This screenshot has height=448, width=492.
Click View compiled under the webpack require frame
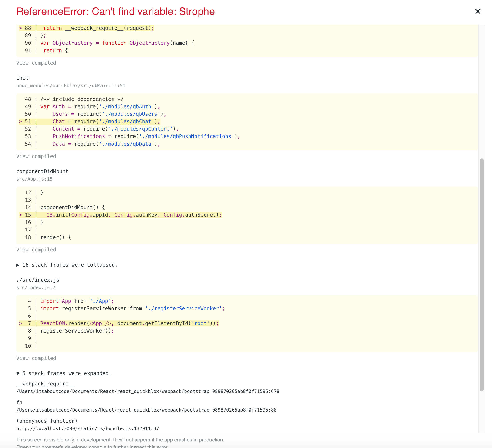click(36, 63)
